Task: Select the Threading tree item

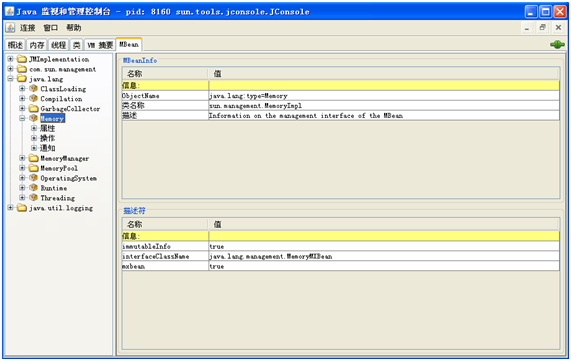Action: (58, 198)
